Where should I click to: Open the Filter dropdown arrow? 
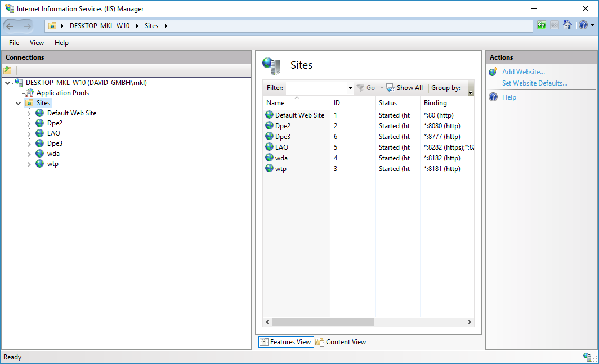coord(350,88)
